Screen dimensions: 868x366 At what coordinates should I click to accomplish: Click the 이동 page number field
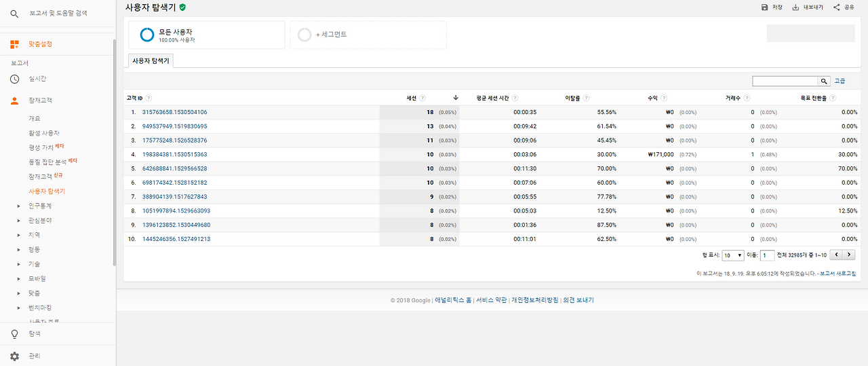767,255
